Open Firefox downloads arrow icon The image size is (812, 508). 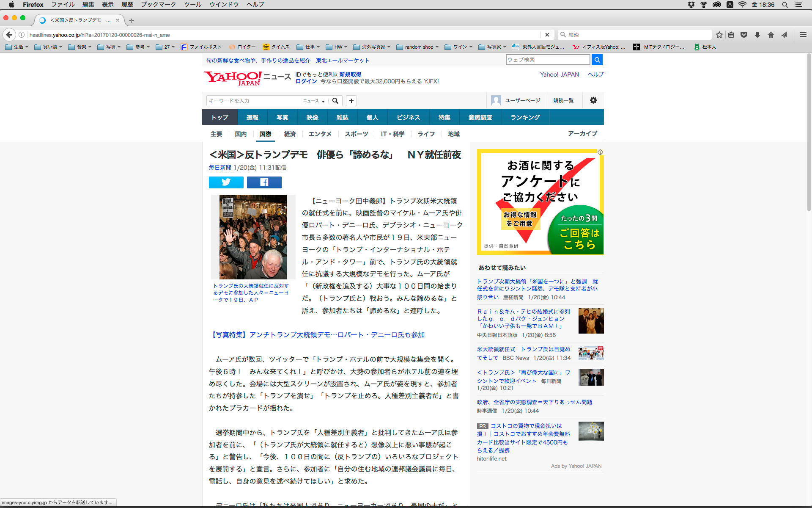[x=757, y=35]
